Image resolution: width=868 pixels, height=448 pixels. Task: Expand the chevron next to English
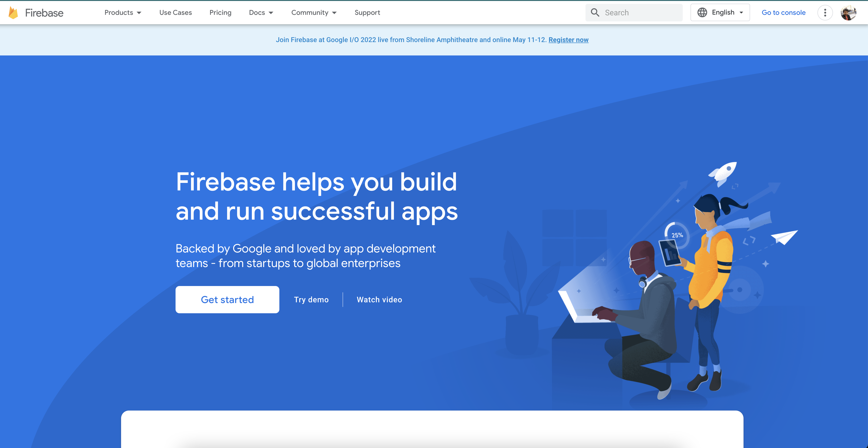point(741,12)
